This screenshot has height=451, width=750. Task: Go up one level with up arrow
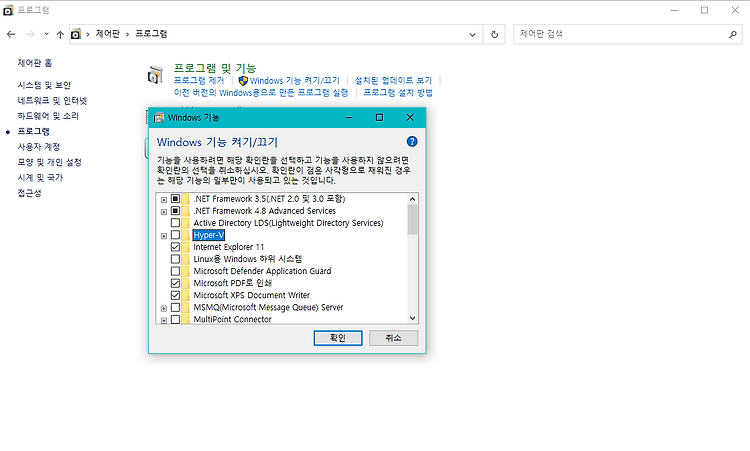click(x=60, y=34)
